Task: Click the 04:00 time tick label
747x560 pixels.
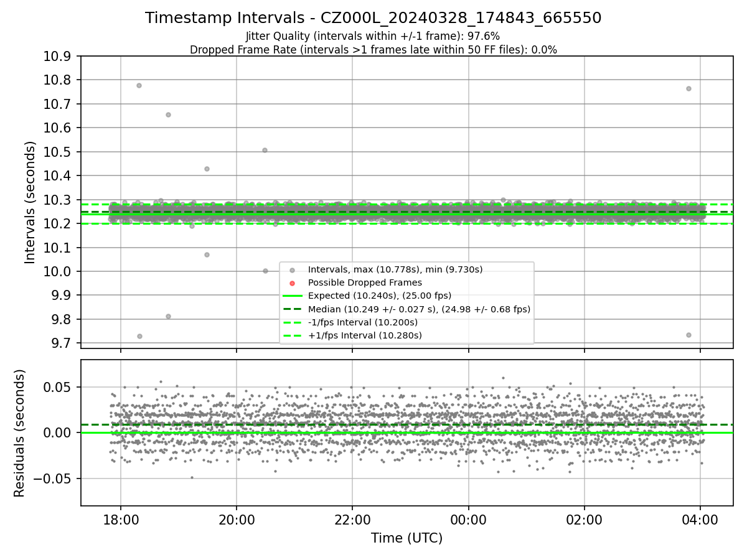Action: (x=700, y=520)
